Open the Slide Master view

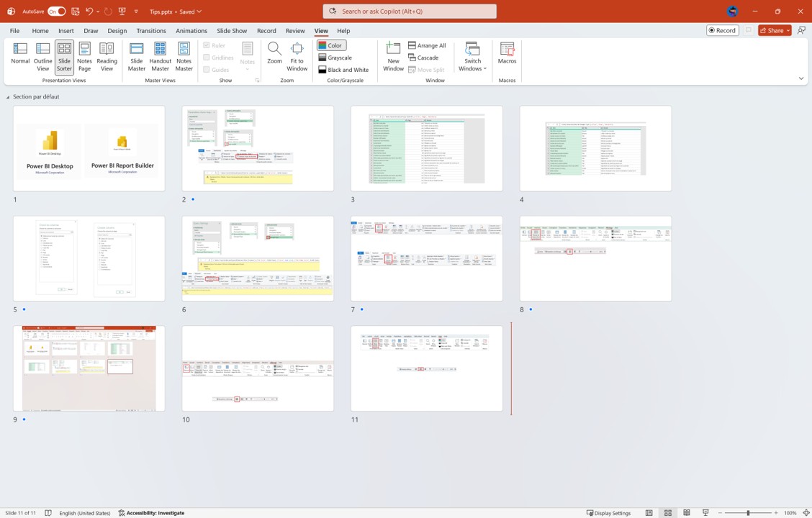tap(137, 56)
